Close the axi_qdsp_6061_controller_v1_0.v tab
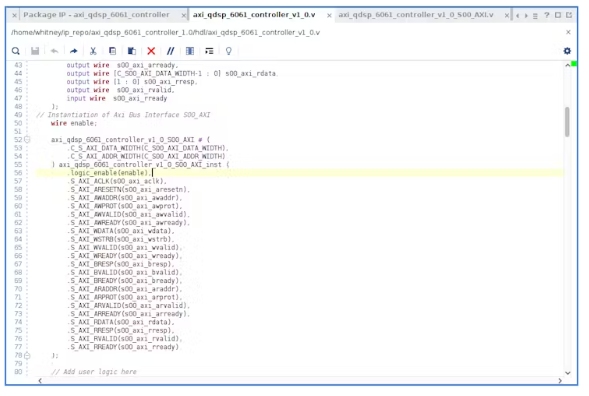589x396 pixels. tap(329, 15)
